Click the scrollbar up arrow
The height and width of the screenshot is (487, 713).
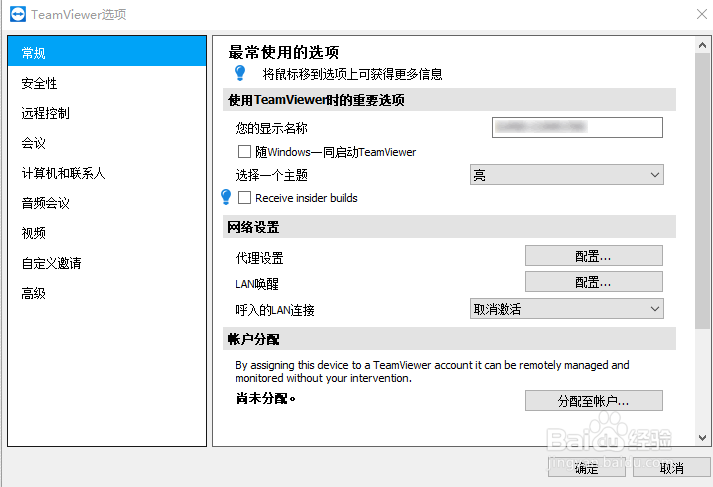pyautogui.click(x=702, y=45)
